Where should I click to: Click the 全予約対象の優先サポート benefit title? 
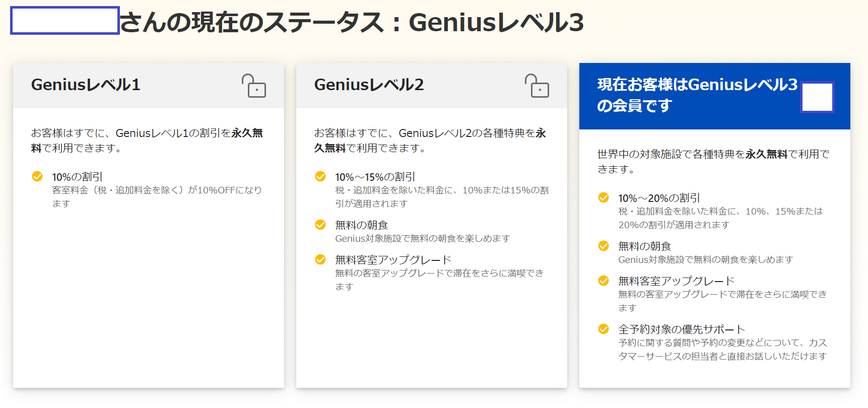tap(682, 329)
